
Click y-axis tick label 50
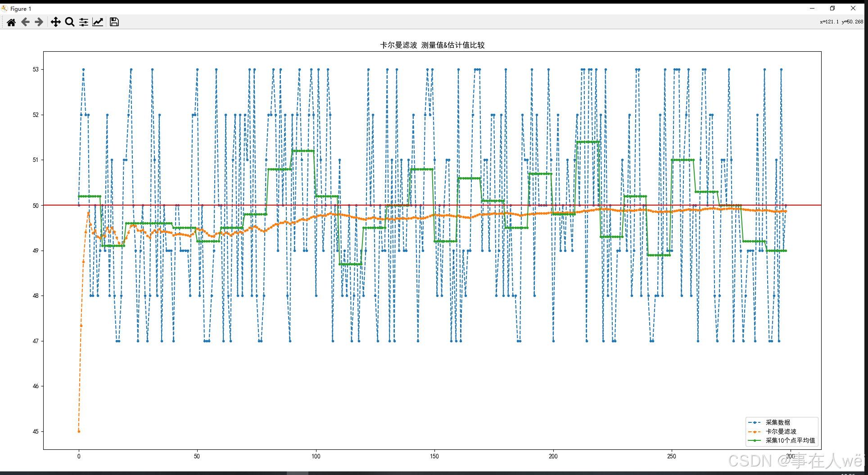pyautogui.click(x=36, y=206)
